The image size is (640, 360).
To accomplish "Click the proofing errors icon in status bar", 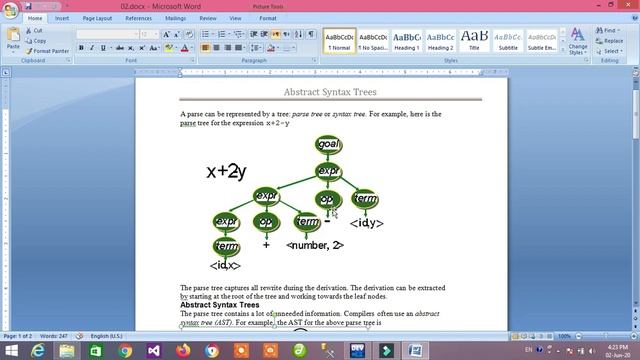I will 79,336.
